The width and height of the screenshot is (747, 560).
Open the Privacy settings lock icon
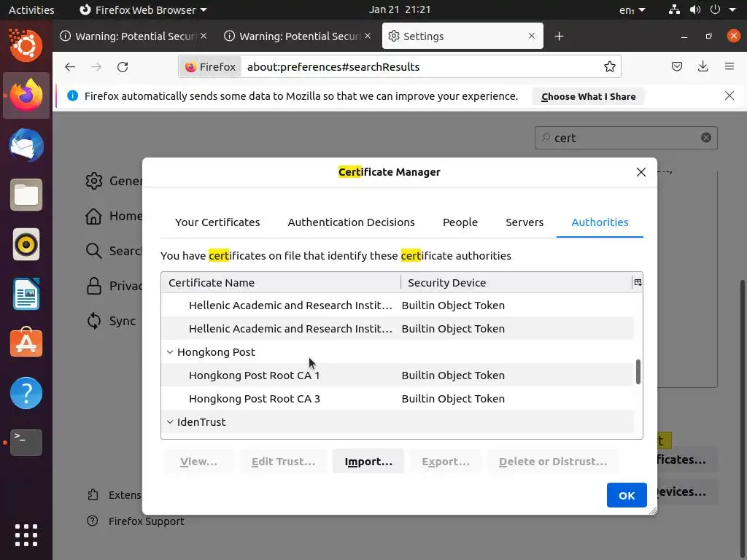click(x=94, y=286)
